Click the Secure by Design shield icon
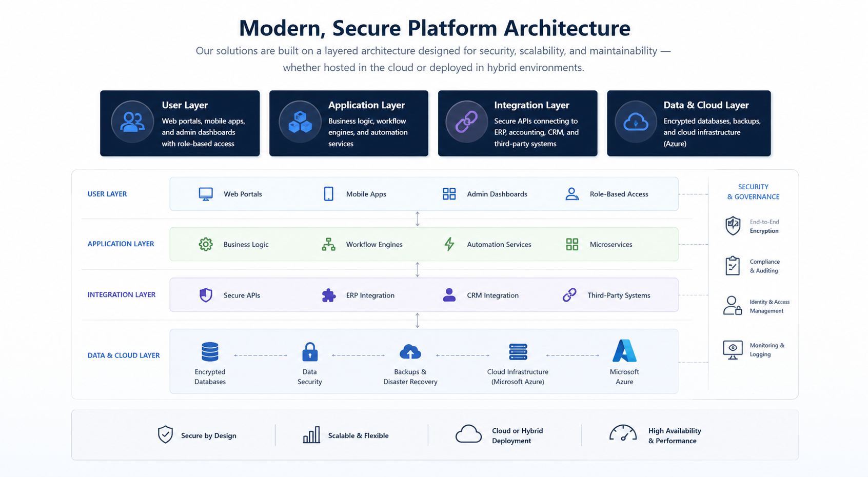Viewport: 868px width, 477px height. [x=165, y=434]
